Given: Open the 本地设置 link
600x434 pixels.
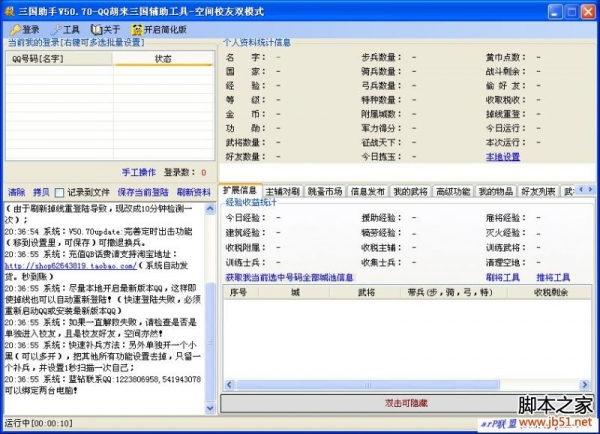Looking at the screenshot, I should (502, 157).
